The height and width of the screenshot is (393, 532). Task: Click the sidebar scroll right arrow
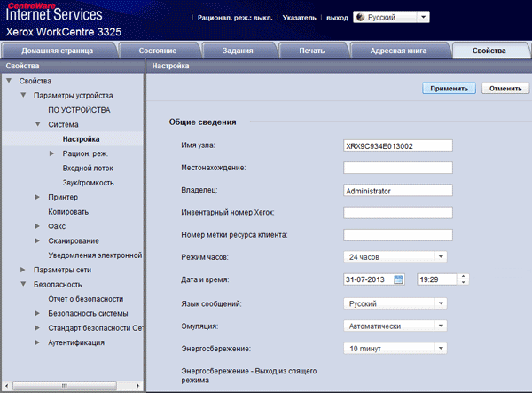pos(137,386)
